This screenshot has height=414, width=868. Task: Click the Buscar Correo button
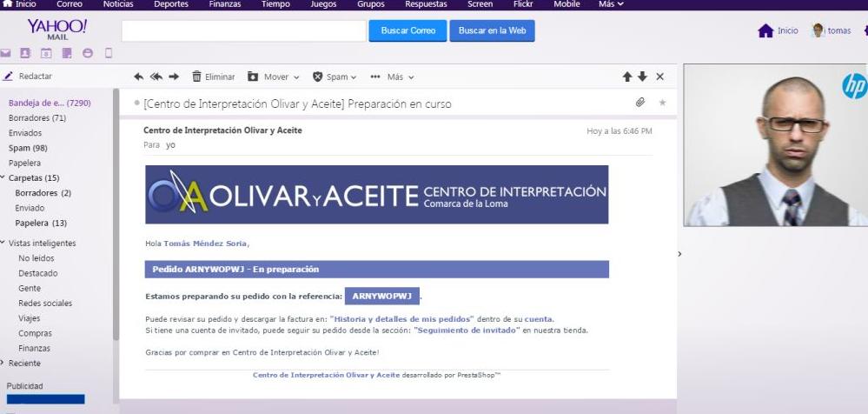pyautogui.click(x=408, y=31)
